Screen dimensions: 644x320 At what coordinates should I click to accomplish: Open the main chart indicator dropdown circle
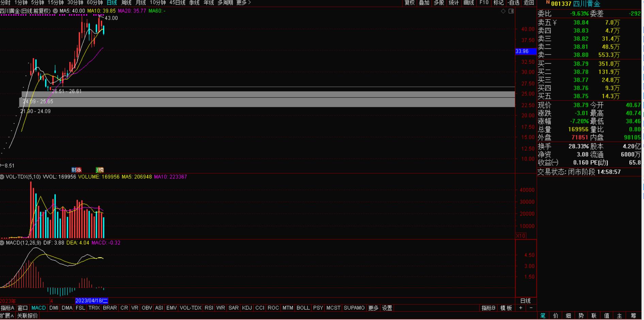(x=55, y=11)
